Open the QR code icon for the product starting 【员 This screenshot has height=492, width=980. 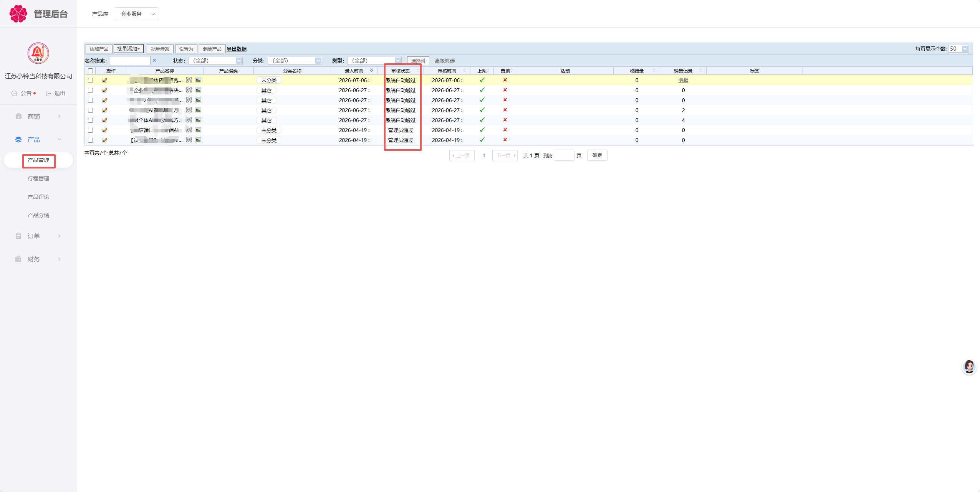(189, 140)
